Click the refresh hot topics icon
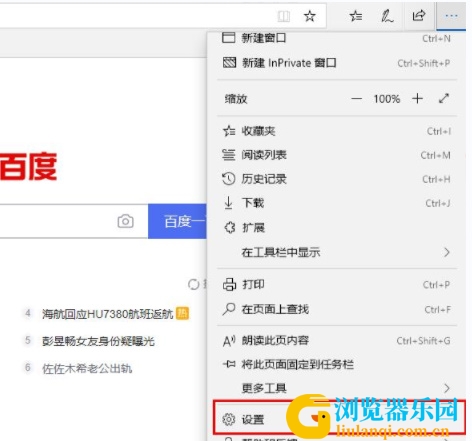 (x=193, y=284)
